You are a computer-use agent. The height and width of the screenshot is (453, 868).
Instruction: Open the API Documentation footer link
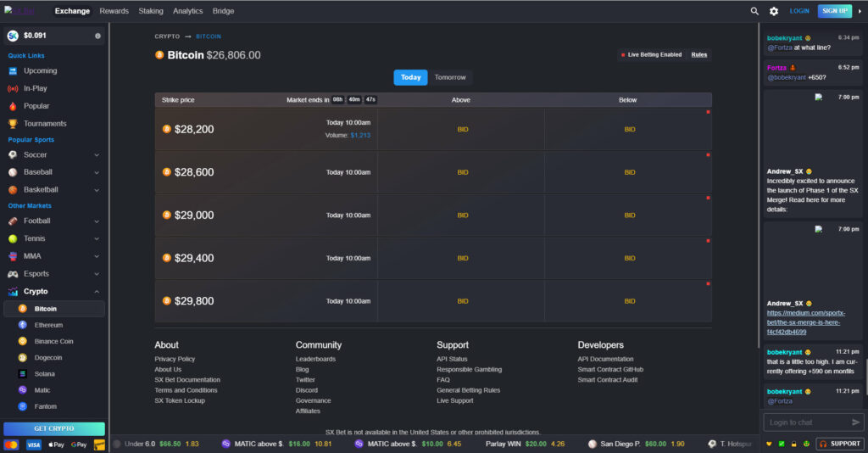pyautogui.click(x=605, y=359)
